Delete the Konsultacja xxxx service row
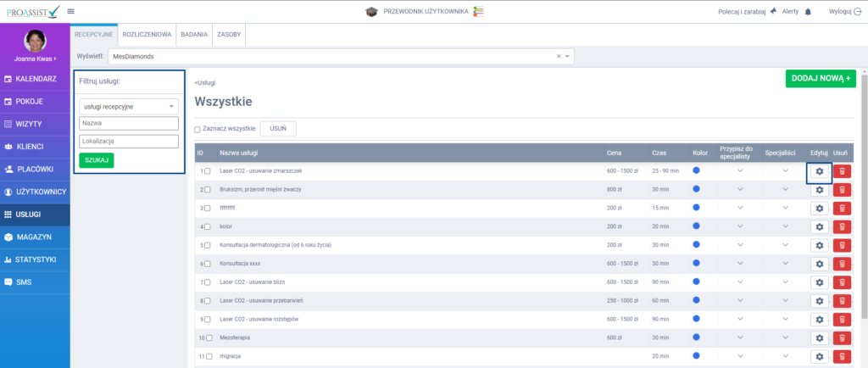868x368 pixels. [x=842, y=264]
